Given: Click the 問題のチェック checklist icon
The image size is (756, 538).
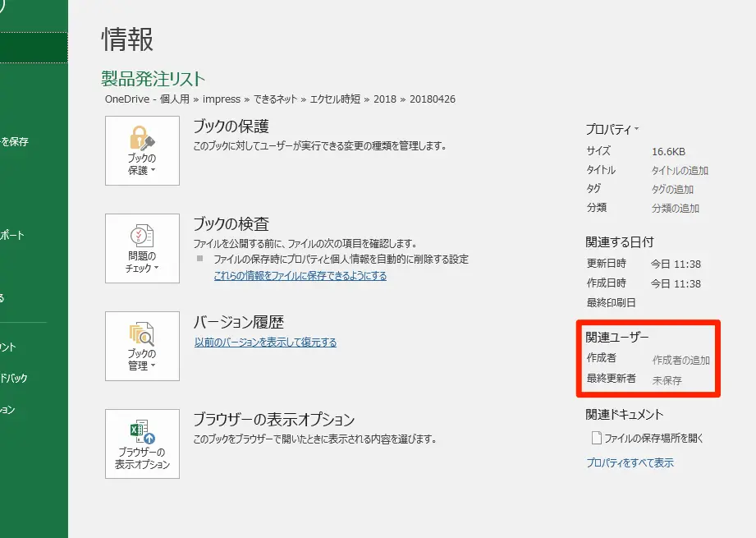Looking at the screenshot, I should pos(142,236).
